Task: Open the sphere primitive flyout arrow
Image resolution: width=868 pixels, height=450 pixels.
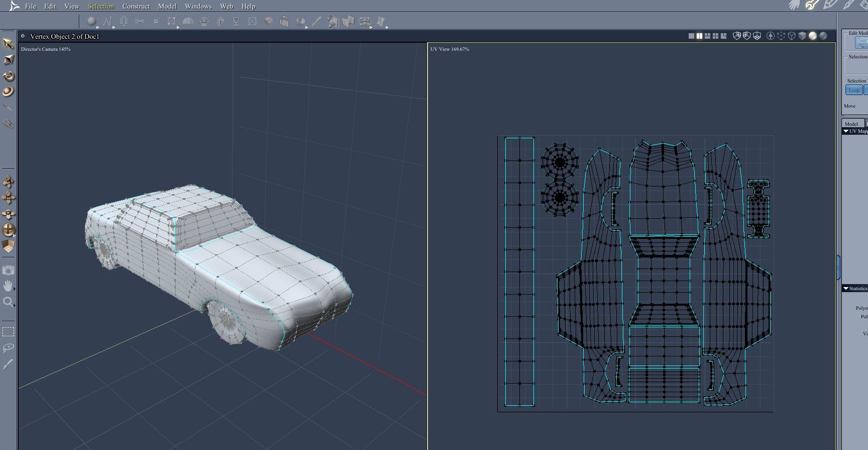Action: [97, 27]
